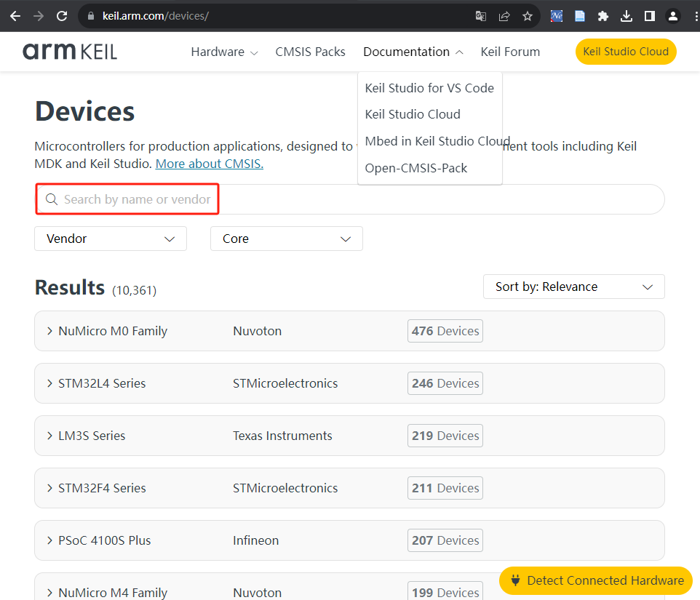Open the extensions puzzle piece icon
700x600 pixels.
(603, 17)
